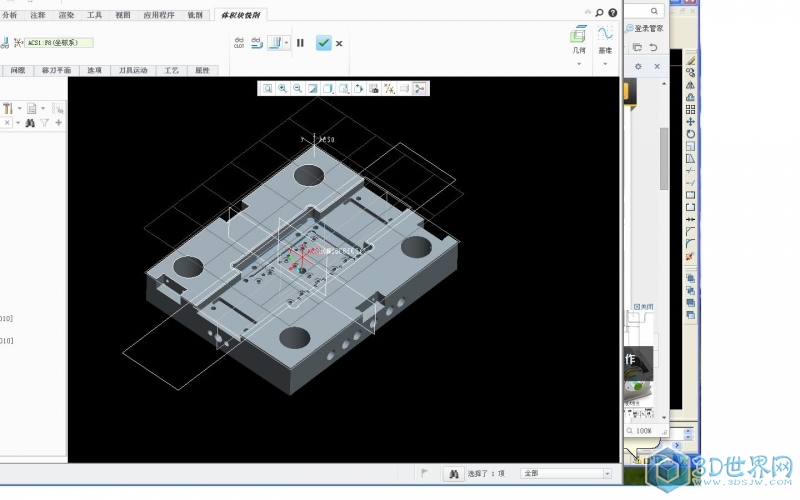Click the side panel vertical scrollbar thumb

pyautogui.click(x=664, y=158)
